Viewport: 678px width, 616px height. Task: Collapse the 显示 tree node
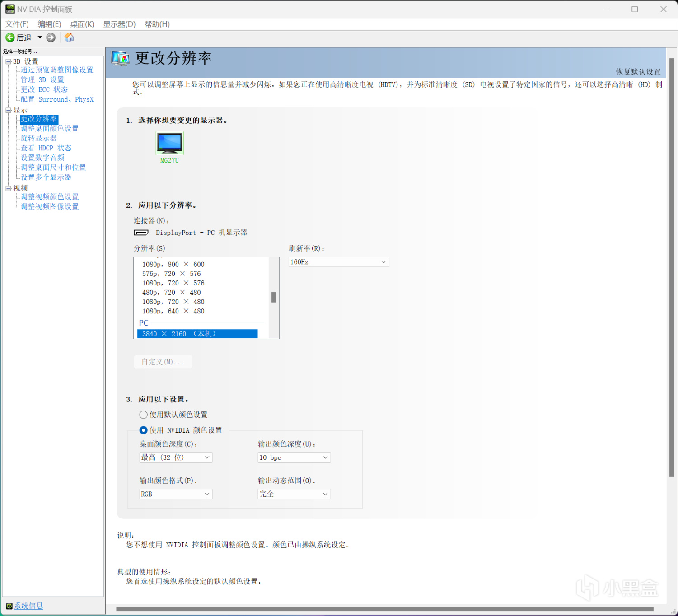[8, 110]
